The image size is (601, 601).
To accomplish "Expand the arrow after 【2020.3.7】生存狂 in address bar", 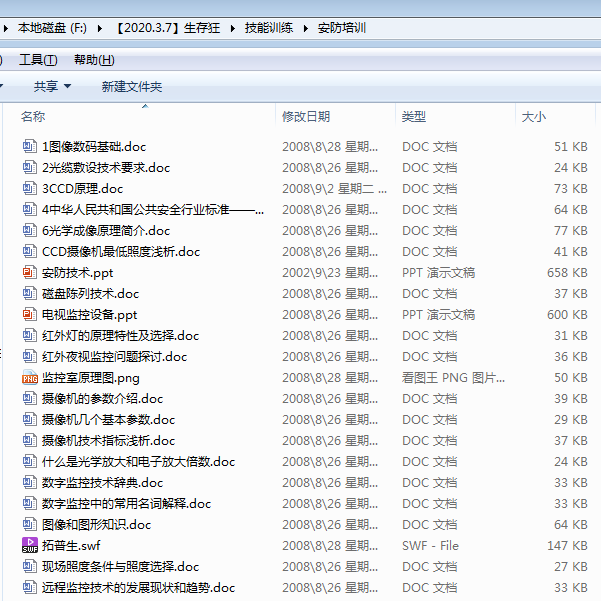I will tap(232, 28).
